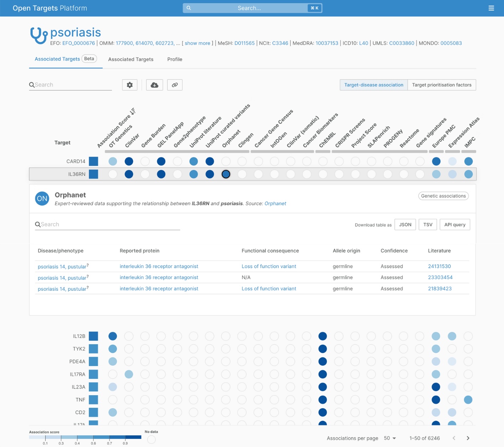The width and height of the screenshot is (504, 447).
Task: Click the magnifier in the top search bar
Action: point(189,8)
